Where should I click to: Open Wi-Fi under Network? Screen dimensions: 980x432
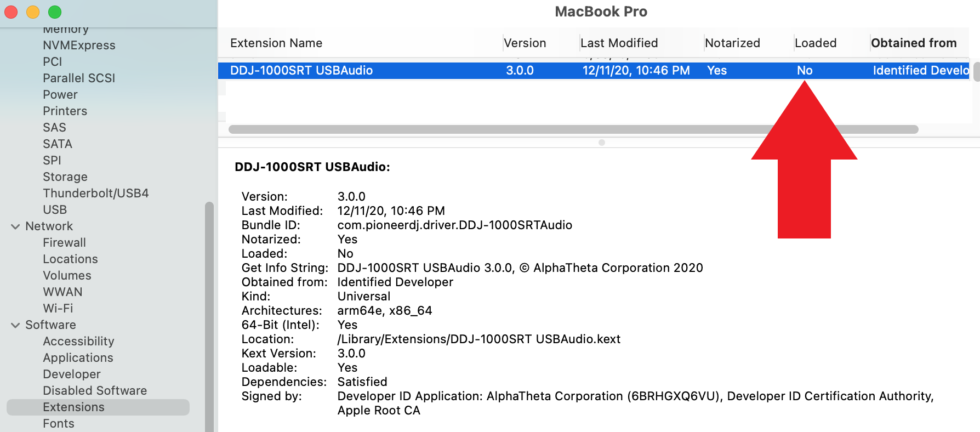pyautogui.click(x=58, y=309)
